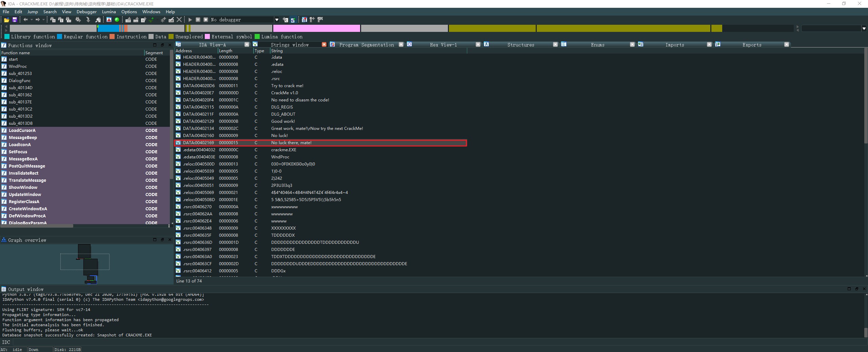Switch to the Imports tab
This screenshot has width=868, height=352.
tap(674, 45)
